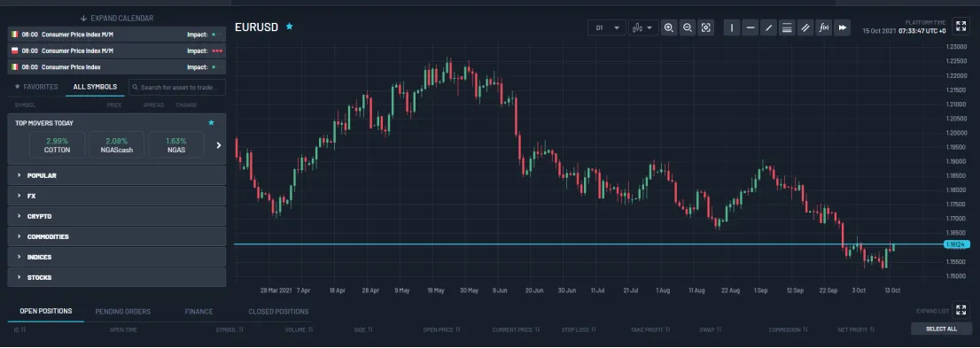
Task: Sort positions by Stop Loss column
Action: [x=578, y=329]
